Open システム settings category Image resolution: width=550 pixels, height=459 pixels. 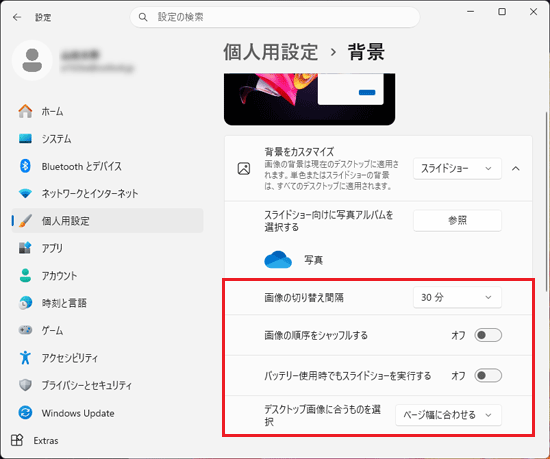pyautogui.click(x=107, y=139)
